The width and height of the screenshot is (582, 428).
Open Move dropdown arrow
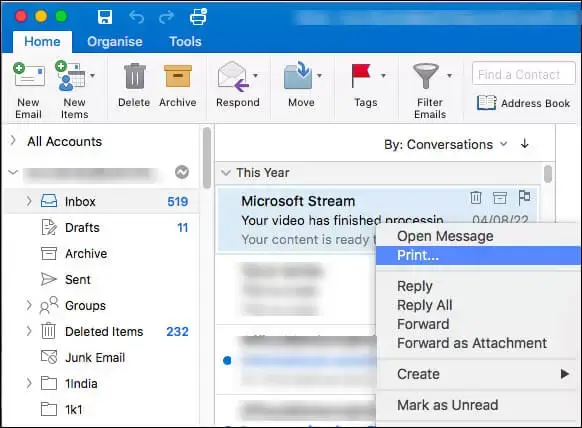click(x=319, y=76)
